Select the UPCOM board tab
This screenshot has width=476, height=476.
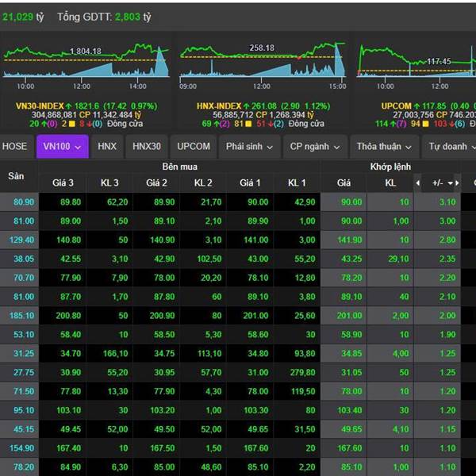194,147
